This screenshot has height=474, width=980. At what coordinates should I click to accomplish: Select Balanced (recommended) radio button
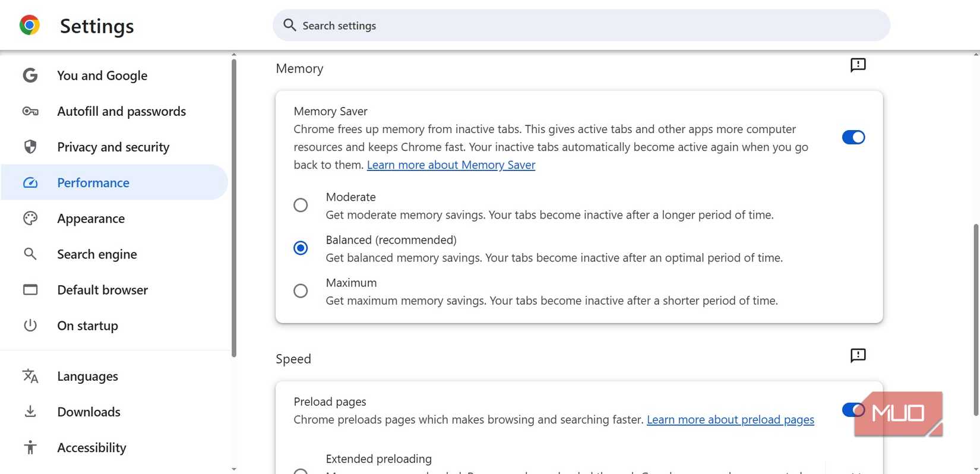[x=301, y=248]
